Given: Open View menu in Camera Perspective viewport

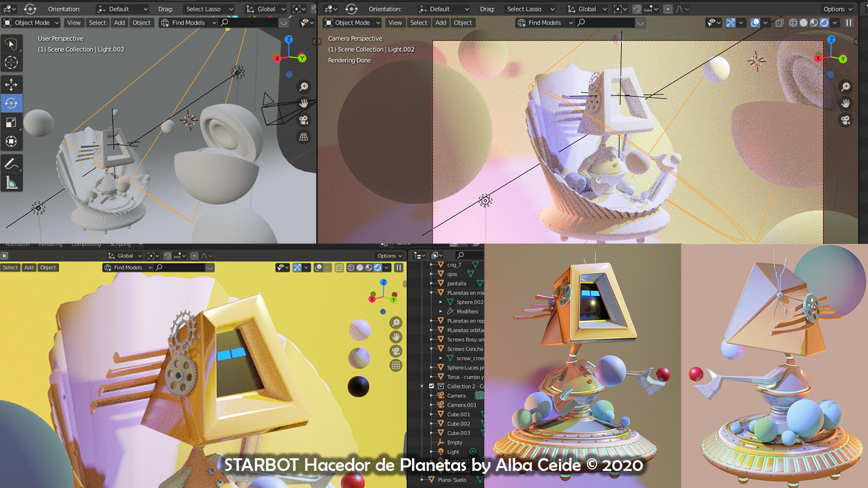Looking at the screenshot, I should pyautogui.click(x=395, y=22).
